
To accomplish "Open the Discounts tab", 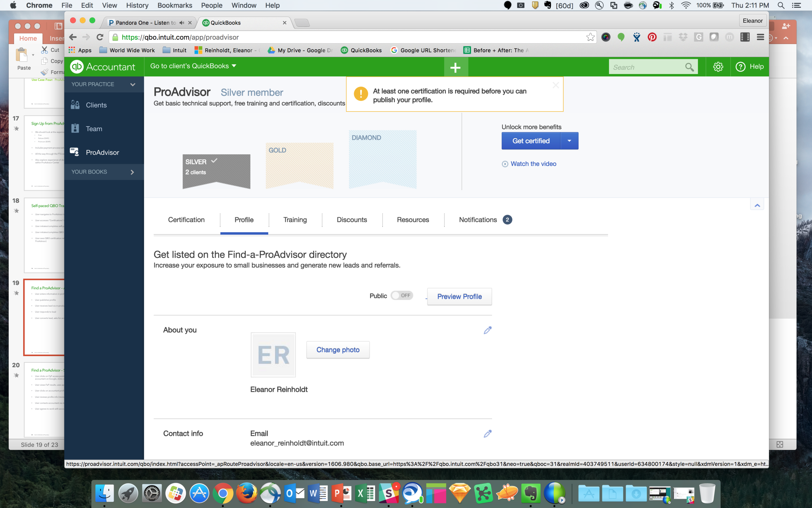I will click(352, 220).
